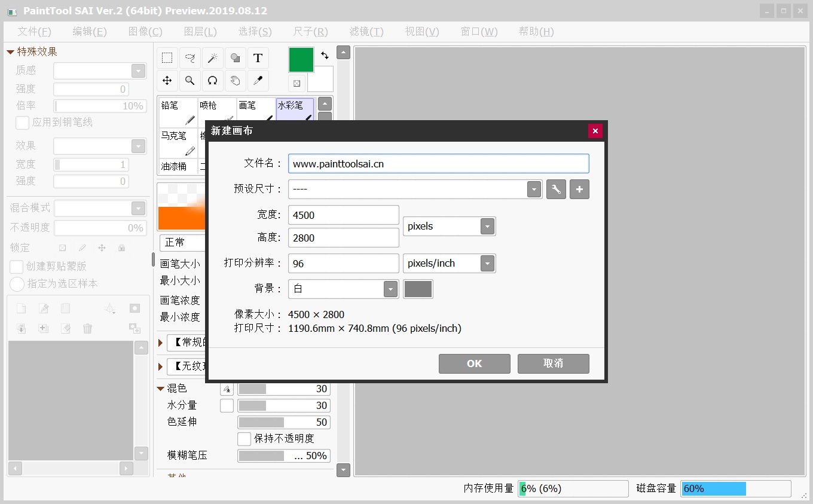
Task: Adjust the 模糊笔压 slider
Action: pyautogui.click(x=284, y=456)
